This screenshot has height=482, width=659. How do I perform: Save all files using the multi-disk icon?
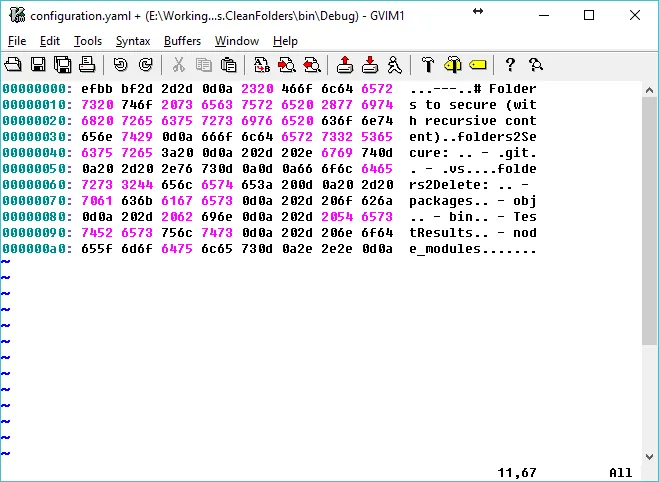pos(63,65)
